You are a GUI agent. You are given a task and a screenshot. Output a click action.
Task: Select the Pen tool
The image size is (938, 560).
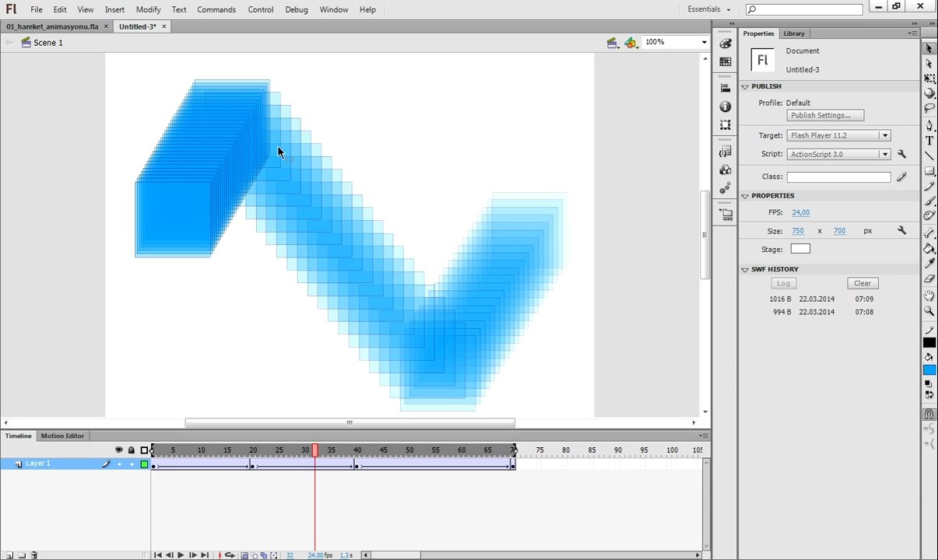tap(929, 126)
